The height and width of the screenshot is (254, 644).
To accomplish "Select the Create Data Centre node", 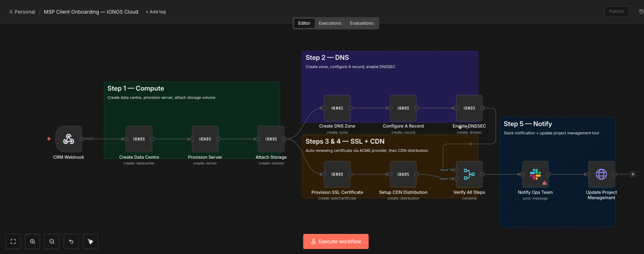I will (x=139, y=139).
